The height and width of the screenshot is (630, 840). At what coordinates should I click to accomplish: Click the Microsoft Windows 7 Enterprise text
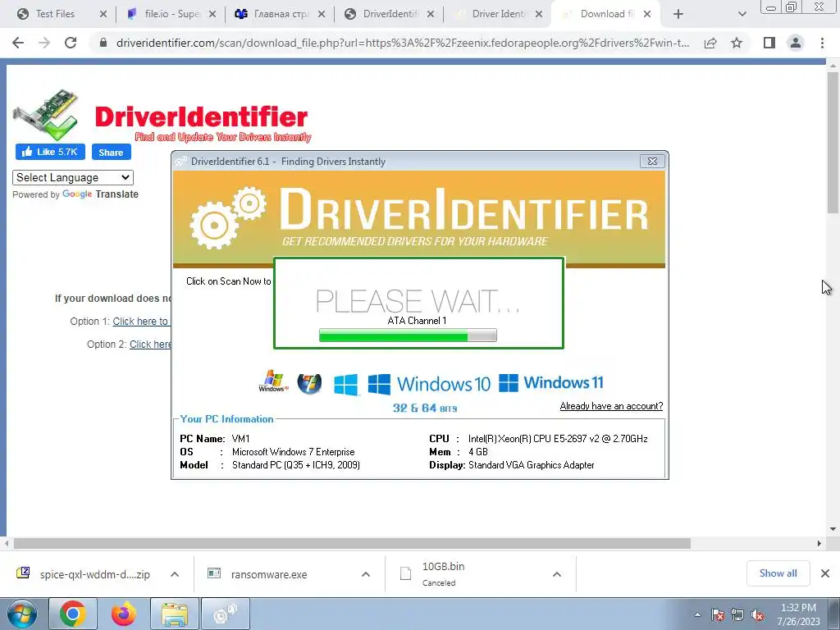(293, 452)
